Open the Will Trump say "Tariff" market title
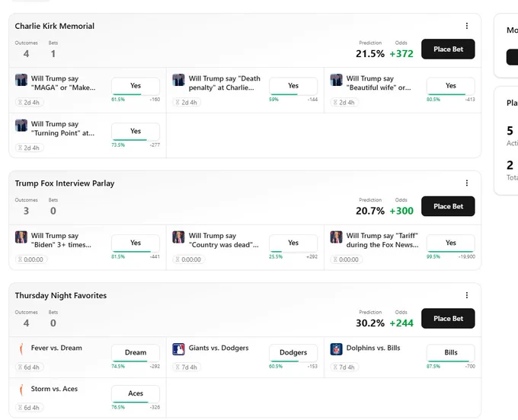The image size is (518, 420). point(382,240)
